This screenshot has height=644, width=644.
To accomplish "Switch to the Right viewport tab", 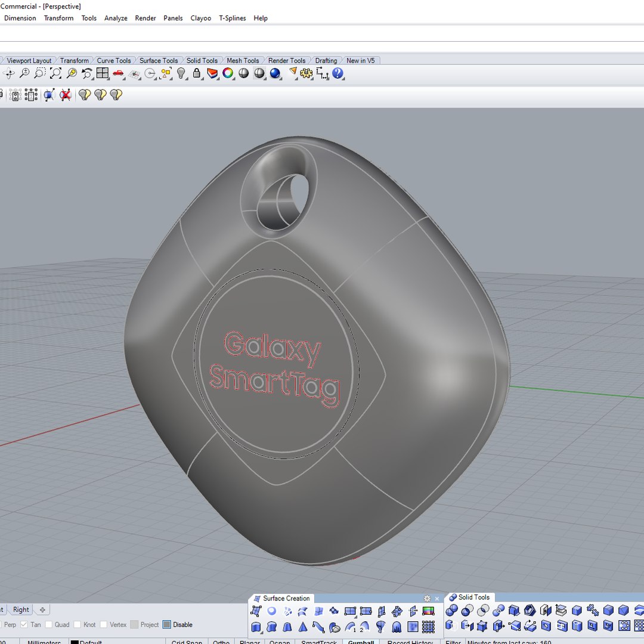I will (21, 609).
